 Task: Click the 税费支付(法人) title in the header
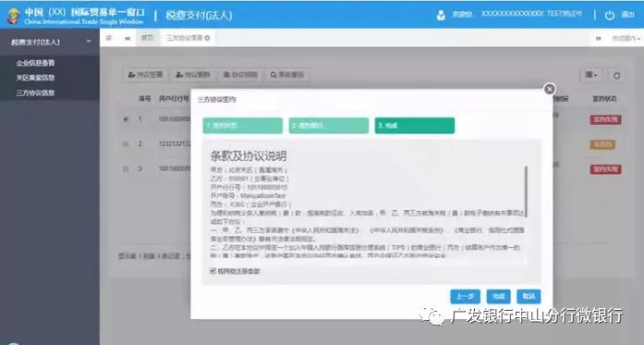pos(199,16)
